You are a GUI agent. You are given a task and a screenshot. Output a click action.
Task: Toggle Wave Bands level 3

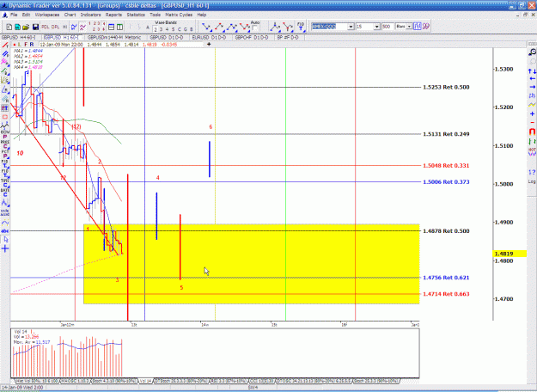click(x=161, y=29)
